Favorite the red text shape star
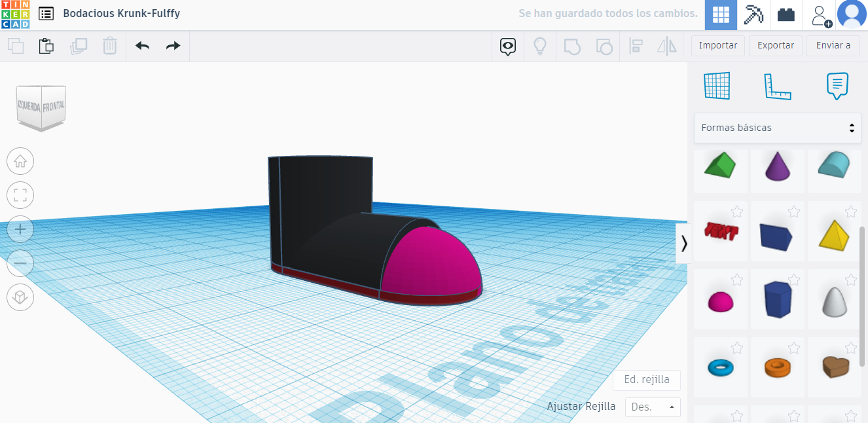 click(x=737, y=211)
